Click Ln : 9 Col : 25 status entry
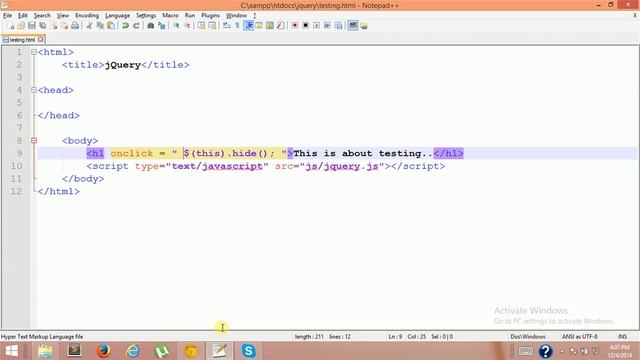Image resolution: width=640 pixels, height=360 pixels. [407, 337]
